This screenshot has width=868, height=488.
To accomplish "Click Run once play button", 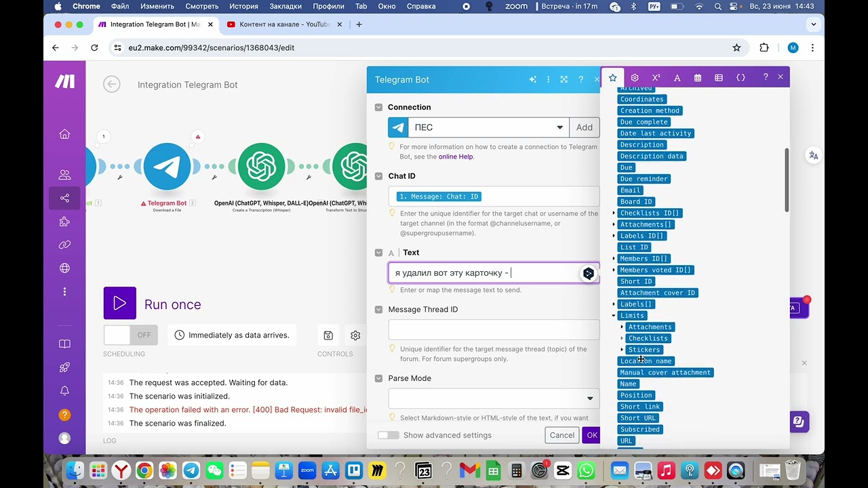I will click(x=119, y=303).
